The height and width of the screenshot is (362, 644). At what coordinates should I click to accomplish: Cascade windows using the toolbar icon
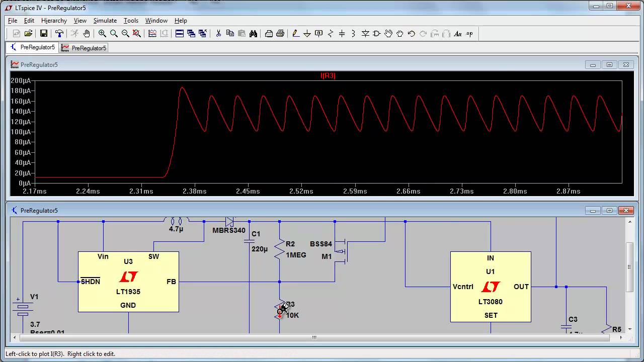coord(191,34)
